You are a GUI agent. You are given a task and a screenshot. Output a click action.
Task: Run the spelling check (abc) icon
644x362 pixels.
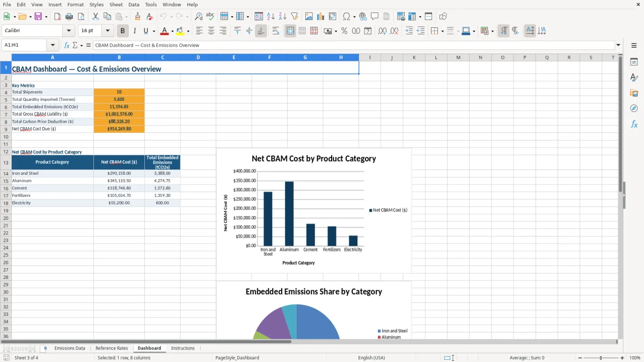click(x=210, y=17)
